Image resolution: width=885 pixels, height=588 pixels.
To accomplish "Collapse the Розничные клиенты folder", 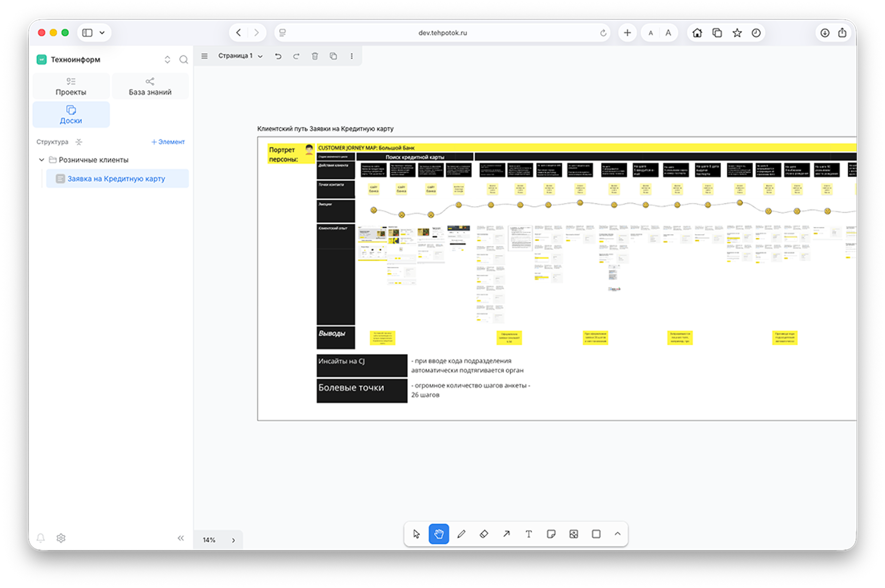I will click(x=42, y=160).
